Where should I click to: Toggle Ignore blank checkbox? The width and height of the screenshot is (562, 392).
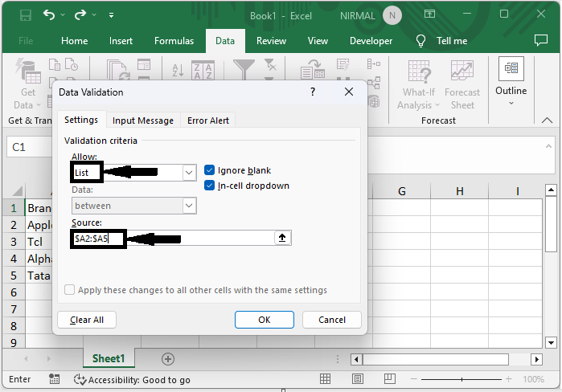(x=209, y=170)
